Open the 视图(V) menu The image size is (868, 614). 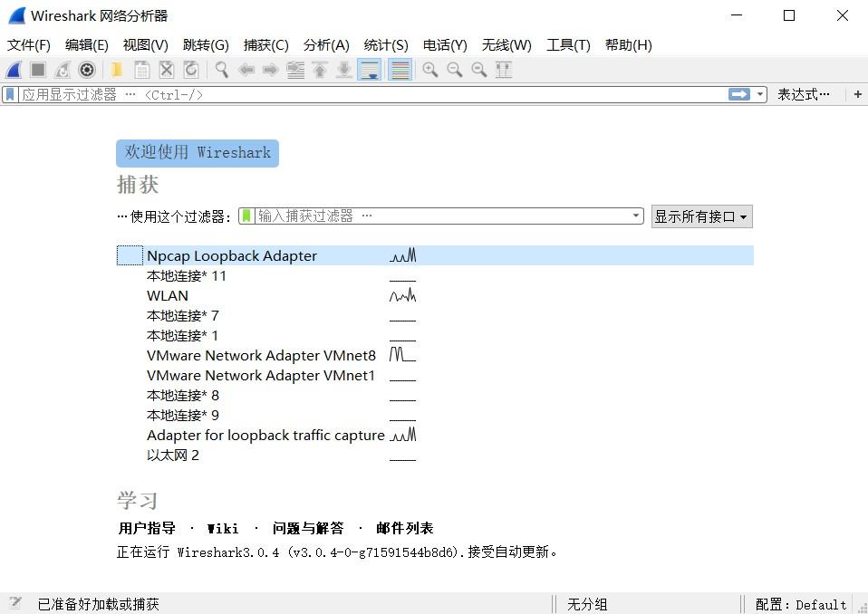pos(145,44)
